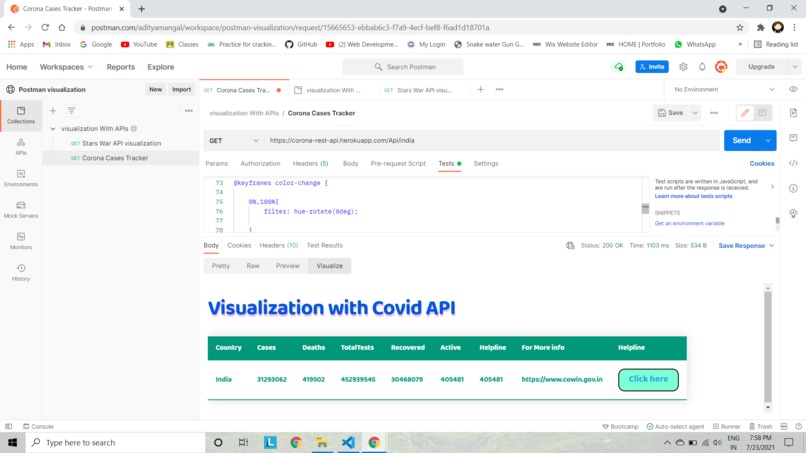Open the No Environment dropdown

(724, 89)
